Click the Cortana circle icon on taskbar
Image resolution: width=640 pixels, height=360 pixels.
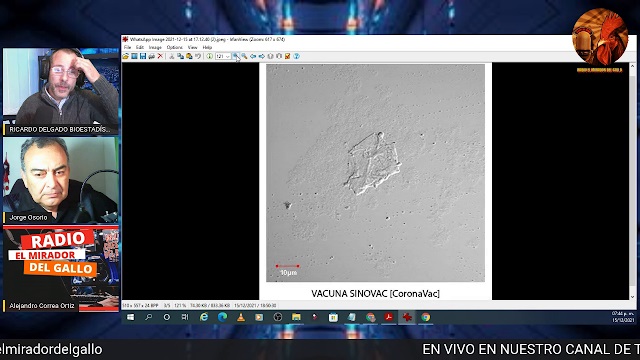(167, 317)
